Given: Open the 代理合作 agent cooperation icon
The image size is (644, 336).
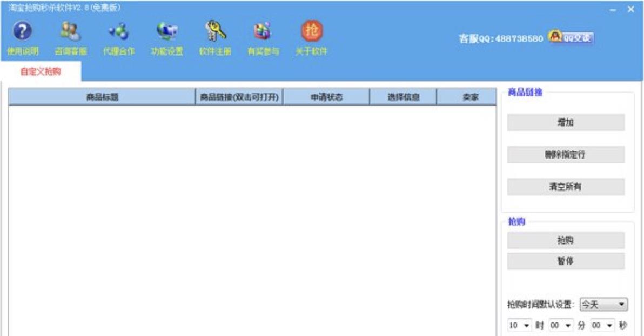Looking at the screenshot, I should 119,37.
